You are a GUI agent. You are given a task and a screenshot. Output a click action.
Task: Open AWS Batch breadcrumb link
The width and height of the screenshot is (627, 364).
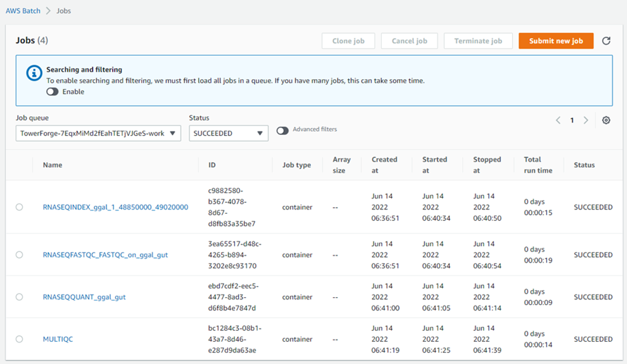tap(23, 11)
